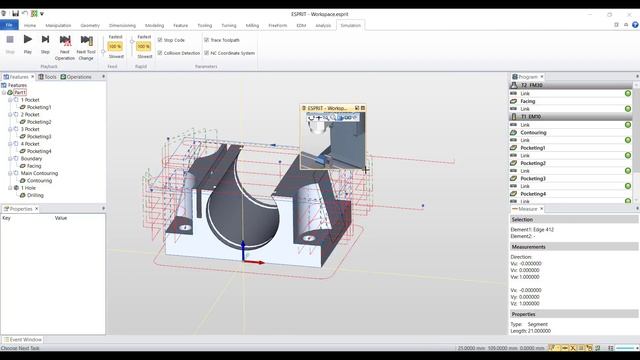Click the Program list vertical scrollbar
The width and height of the screenshot is (640, 360).
click(x=636, y=141)
